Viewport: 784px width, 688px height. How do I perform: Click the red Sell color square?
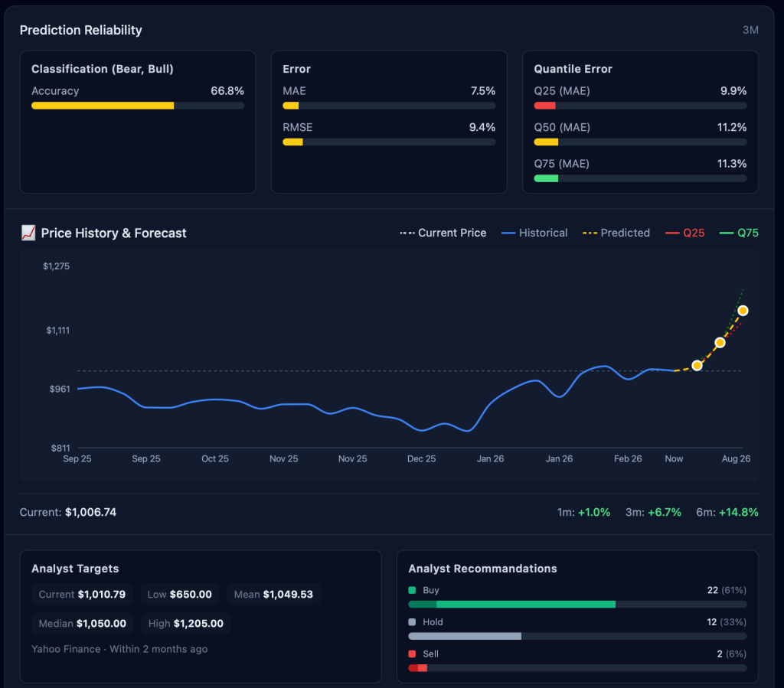pyautogui.click(x=412, y=654)
